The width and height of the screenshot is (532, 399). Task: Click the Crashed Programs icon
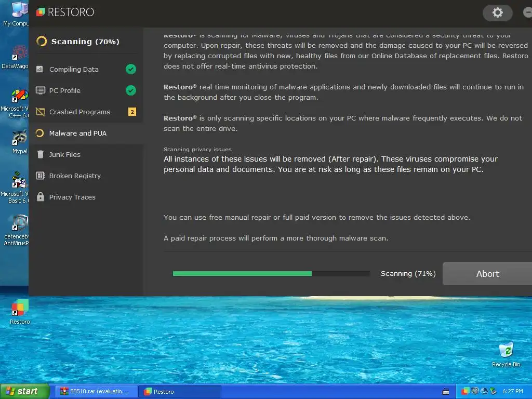(x=41, y=112)
